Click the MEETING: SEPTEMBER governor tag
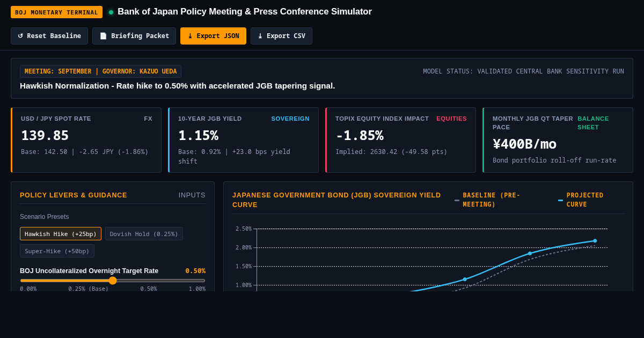Viewport: 644px width, 338px height. tap(100, 71)
